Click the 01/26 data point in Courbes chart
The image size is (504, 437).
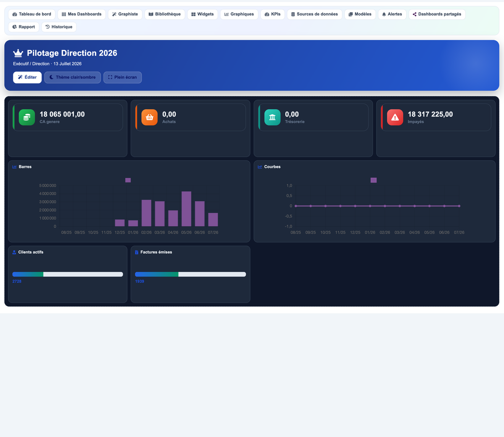[x=370, y=206]
